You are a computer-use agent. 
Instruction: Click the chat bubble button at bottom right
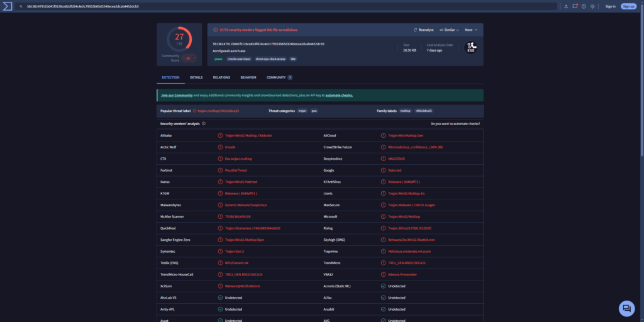pos(627,308)
